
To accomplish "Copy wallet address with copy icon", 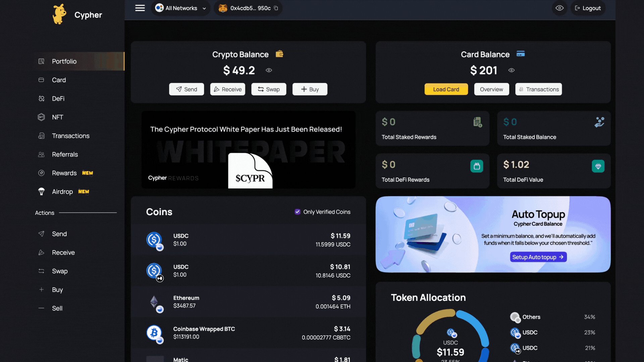I will [x=276, y=8].
